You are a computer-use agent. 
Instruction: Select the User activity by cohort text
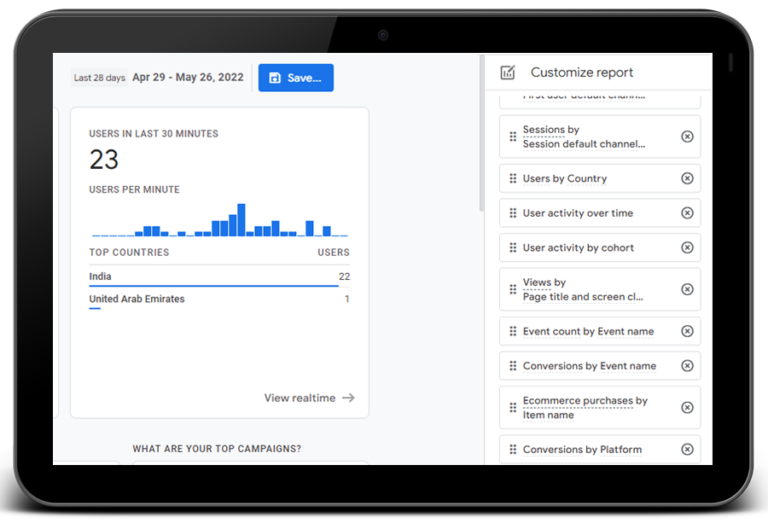click(x=578, y=248)
